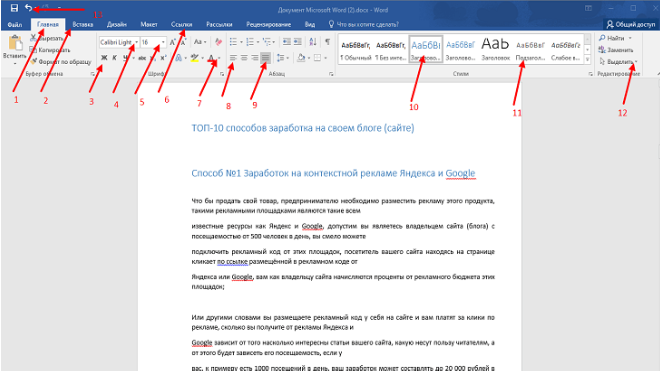This screenshot has width=660, height=371.
Task: Increase font size with the larger A
Action: [x=173, y=42]
